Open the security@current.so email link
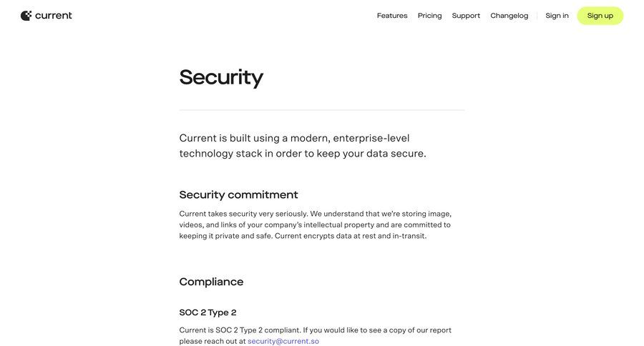 tap(283, 342)
